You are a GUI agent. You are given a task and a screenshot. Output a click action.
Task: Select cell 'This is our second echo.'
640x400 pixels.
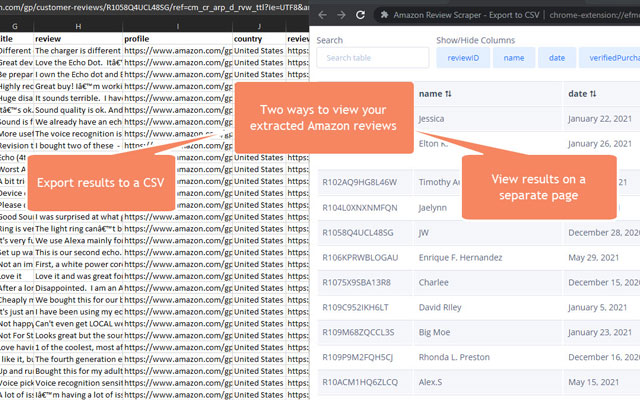pyautogui.click(x=78, y=252)
